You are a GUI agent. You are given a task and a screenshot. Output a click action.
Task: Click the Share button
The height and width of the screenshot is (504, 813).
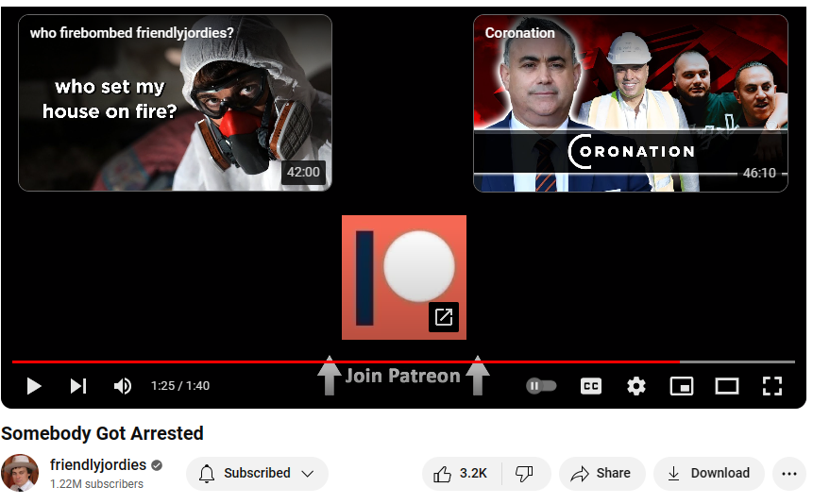[x=601, y=474]
